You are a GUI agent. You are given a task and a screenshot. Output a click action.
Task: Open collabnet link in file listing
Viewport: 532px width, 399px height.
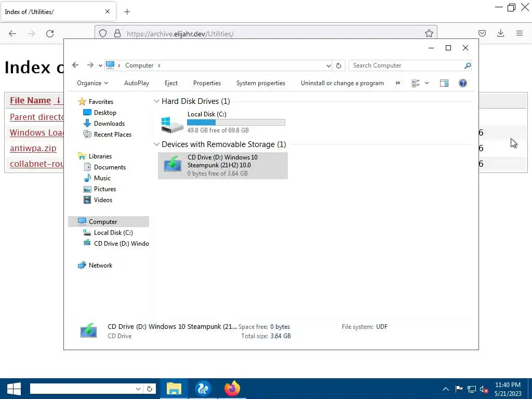(x=37, y=164)
